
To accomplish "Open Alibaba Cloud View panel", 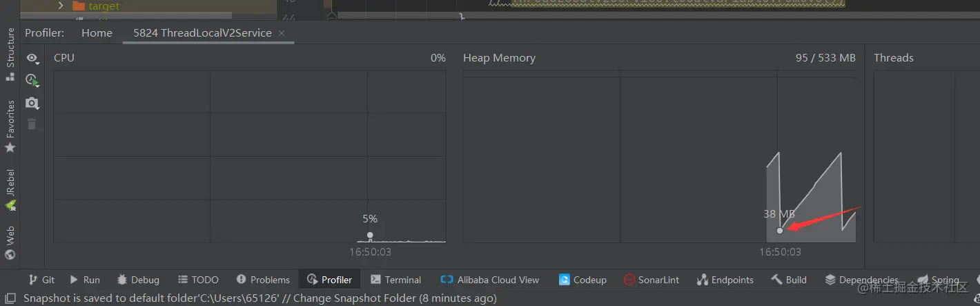I will point(490,280).
